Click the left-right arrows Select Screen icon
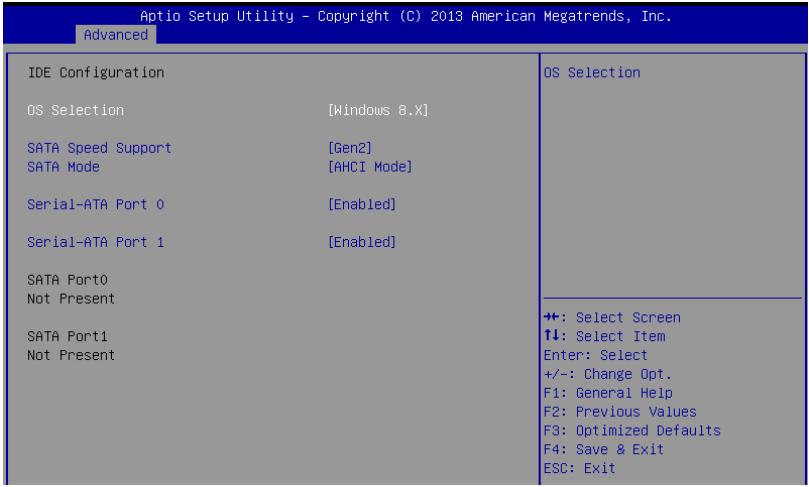Image resolution: width=809 pixels, height=487 pixels. click(551, 317)
